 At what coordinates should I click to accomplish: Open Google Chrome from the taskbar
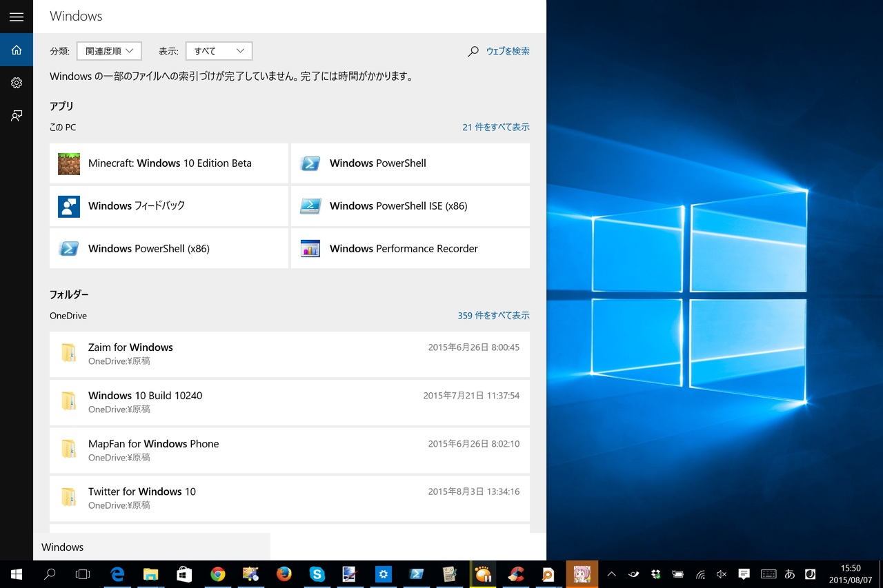pyautogui.click(x=217, y=574)
